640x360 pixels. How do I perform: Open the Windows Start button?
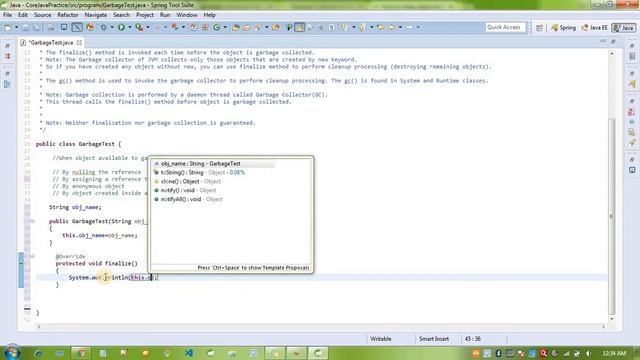11,353
